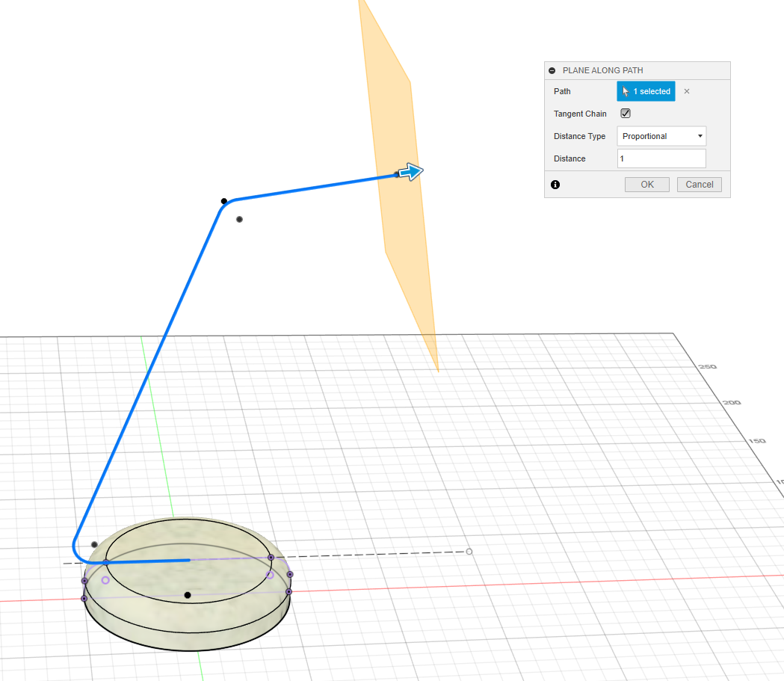Uncheck the Tangent Chain checkbox
The height and width of the screenshot is (681, 784).
click(626, 114)
